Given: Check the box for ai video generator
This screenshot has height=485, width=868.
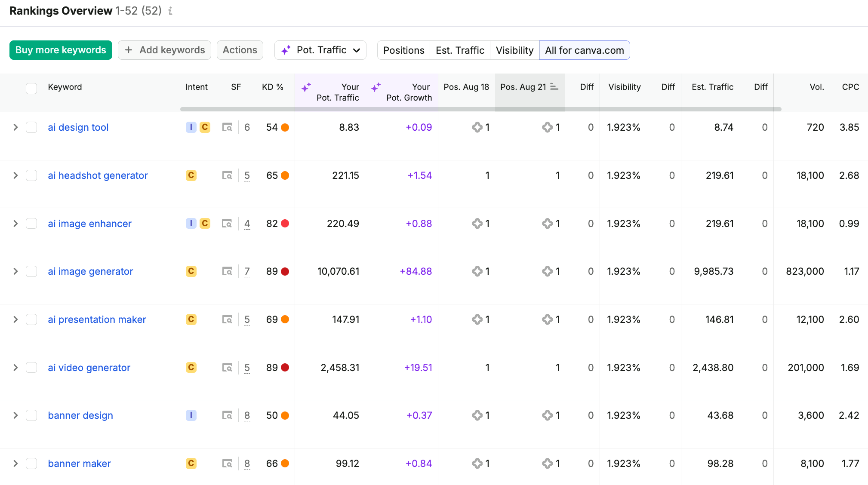Looking at the screenshot, I should [x=31, y=368].
